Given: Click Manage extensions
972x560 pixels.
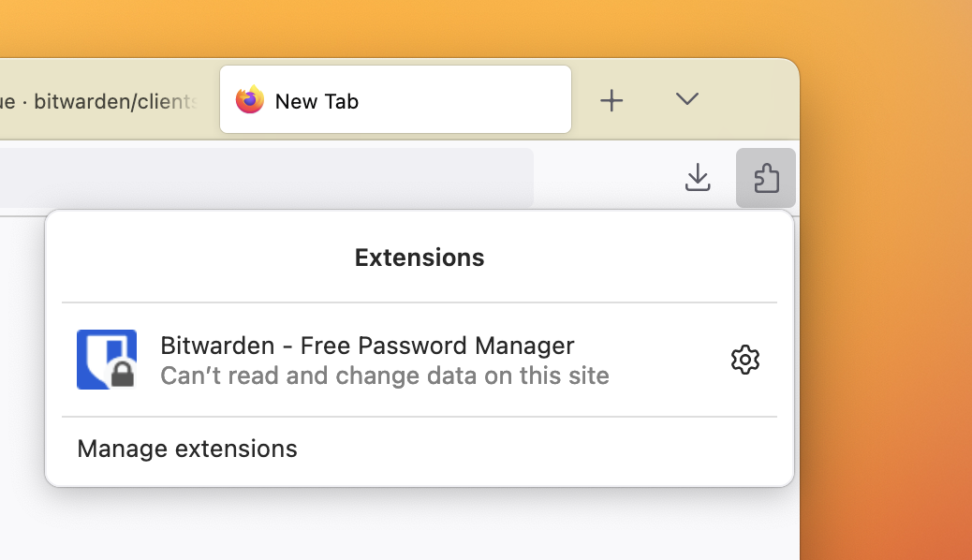Looking at the screenshot, I should tap(187, 449).
